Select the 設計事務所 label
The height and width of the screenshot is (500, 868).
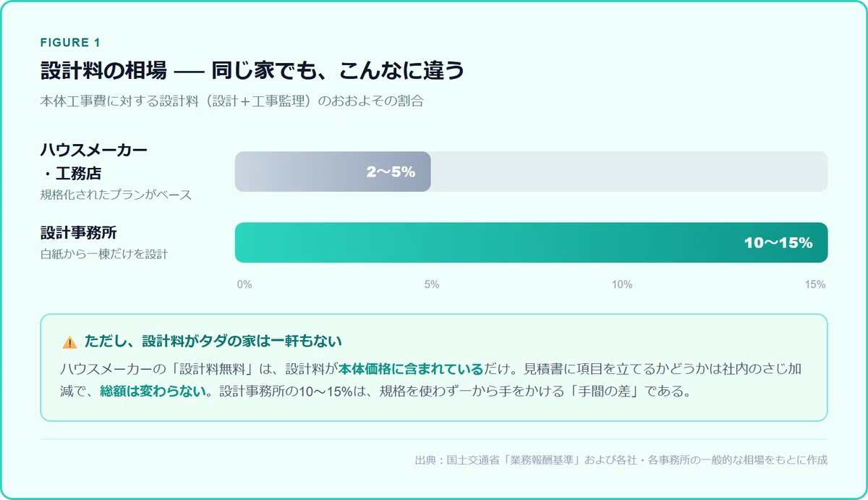79,234
